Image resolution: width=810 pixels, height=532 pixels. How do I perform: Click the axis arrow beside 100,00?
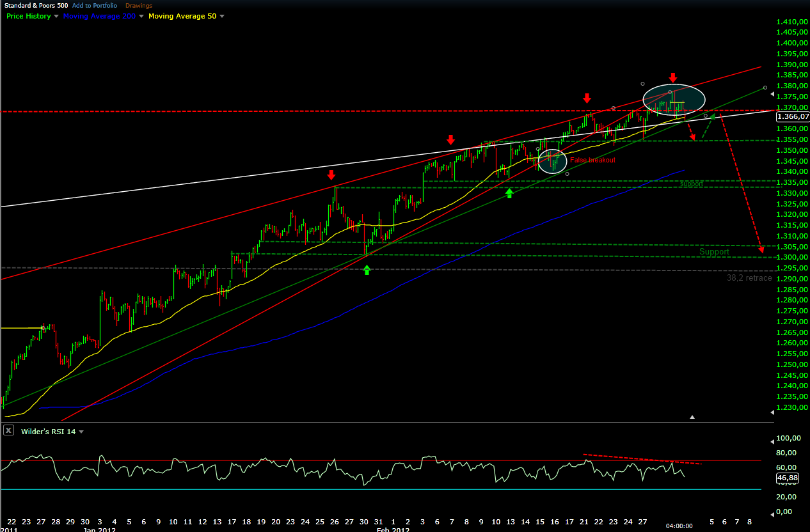click(x=771, y=441)
